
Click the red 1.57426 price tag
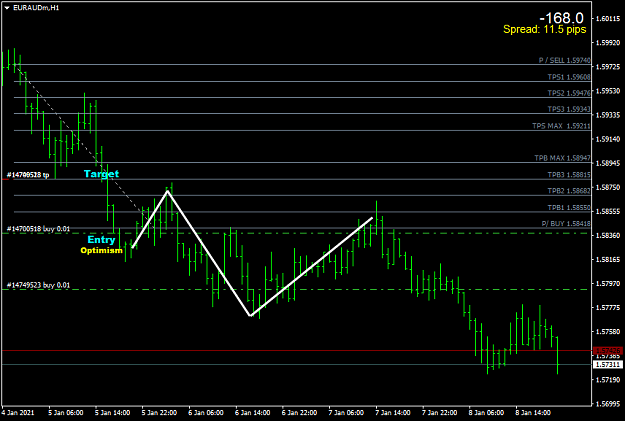click(x=607, y=350)
